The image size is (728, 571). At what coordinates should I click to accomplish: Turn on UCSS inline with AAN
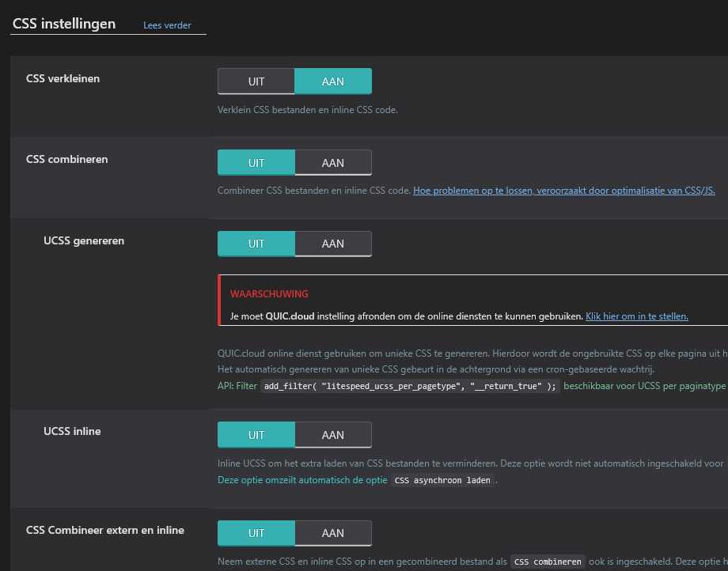point(332,435)
